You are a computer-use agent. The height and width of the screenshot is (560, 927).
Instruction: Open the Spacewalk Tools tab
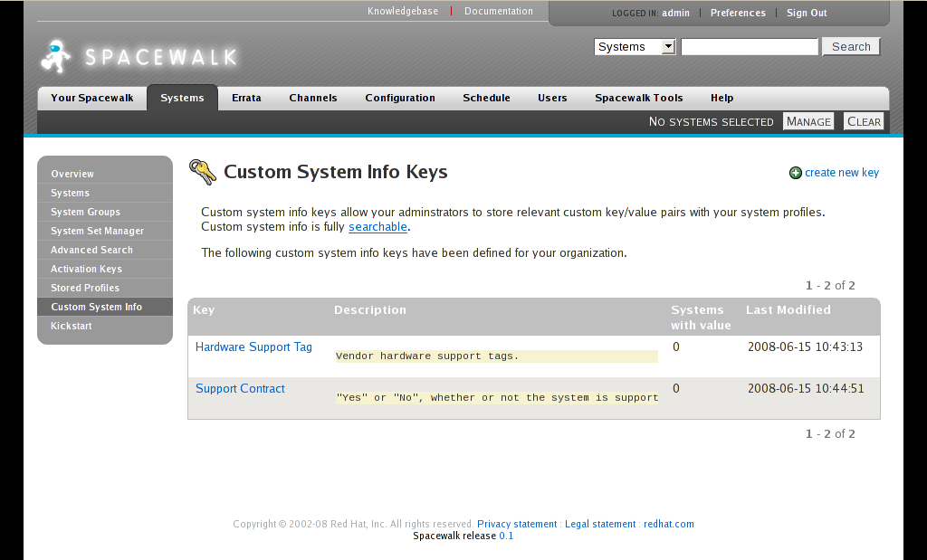(x=639, y=98)
